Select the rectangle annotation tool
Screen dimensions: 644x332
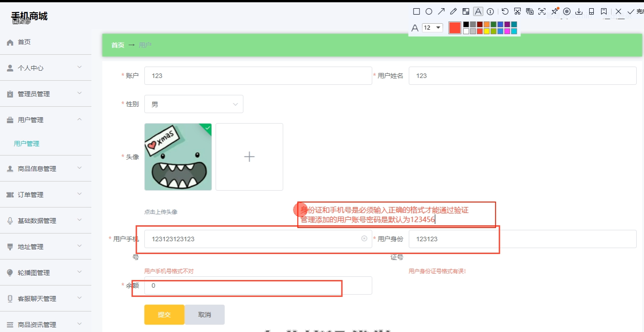coord(416,11)
